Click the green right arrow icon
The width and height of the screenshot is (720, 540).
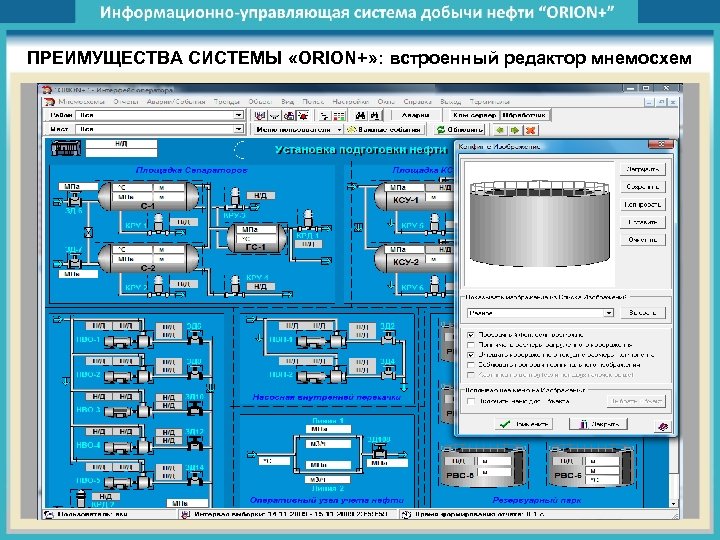point(515,130)
